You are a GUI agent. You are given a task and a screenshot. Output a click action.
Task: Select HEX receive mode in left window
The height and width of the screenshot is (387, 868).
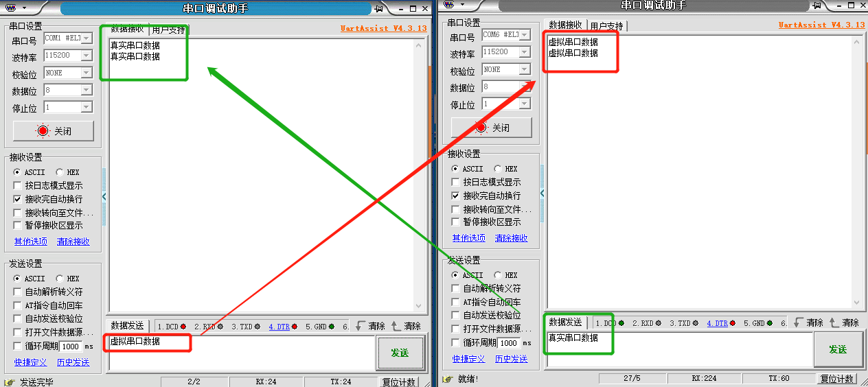pyautogui.click(x=60, y=172)
